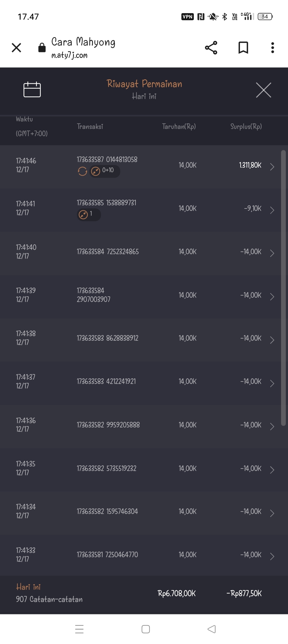
Task: Expand details for the 1.311,80K surplus row
Action: (272, 167)
